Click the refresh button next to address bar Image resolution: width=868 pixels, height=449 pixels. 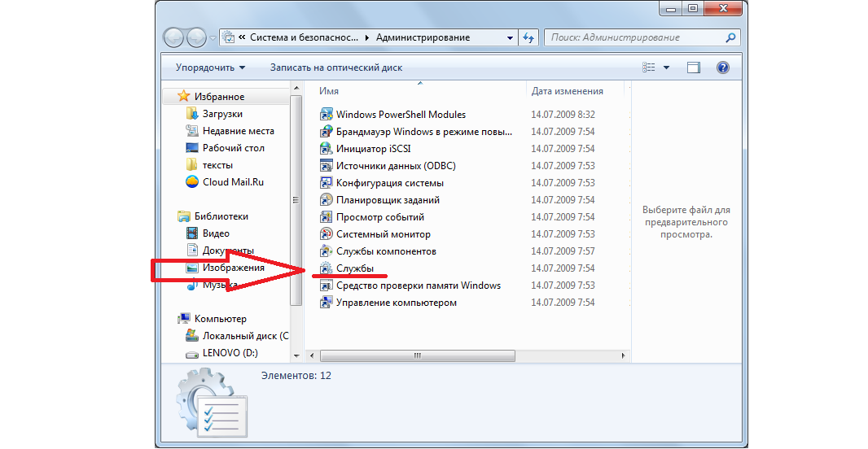[x=529, y=37]
